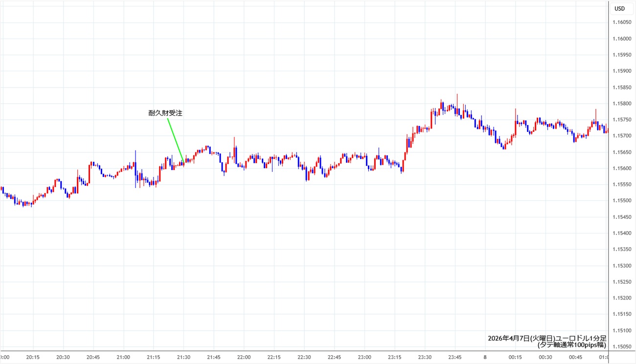This screenshot has height=364, width=636.
Task: Click the 1.16050 price at axis top
Action: [621, 22]
